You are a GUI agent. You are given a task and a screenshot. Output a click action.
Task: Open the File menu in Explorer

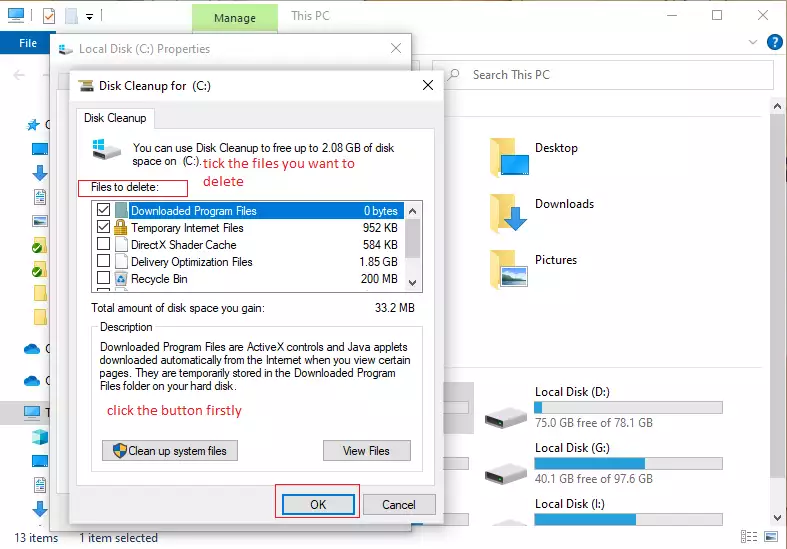(x=28, y=43)
